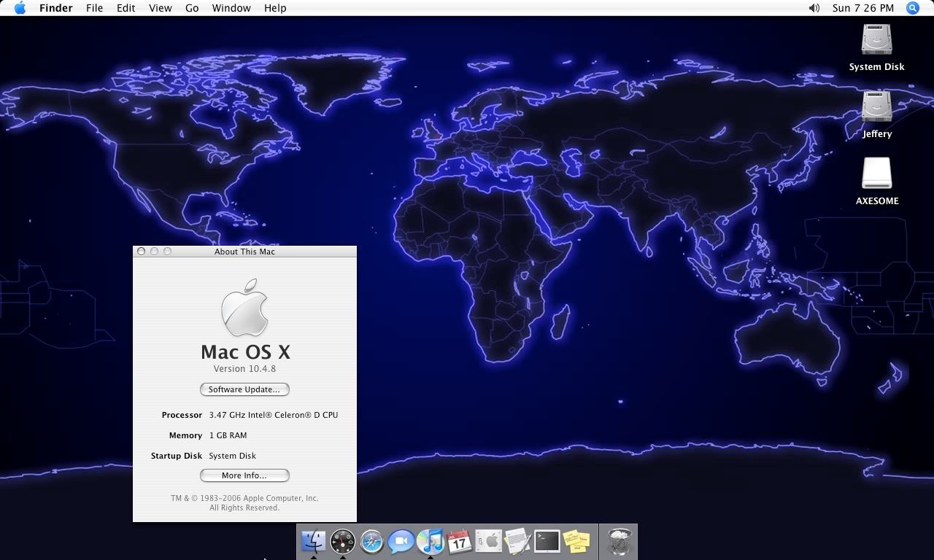Screen dimensions: 934x560
Task: Open Safari from the Dock
Action: pos(372,541)
